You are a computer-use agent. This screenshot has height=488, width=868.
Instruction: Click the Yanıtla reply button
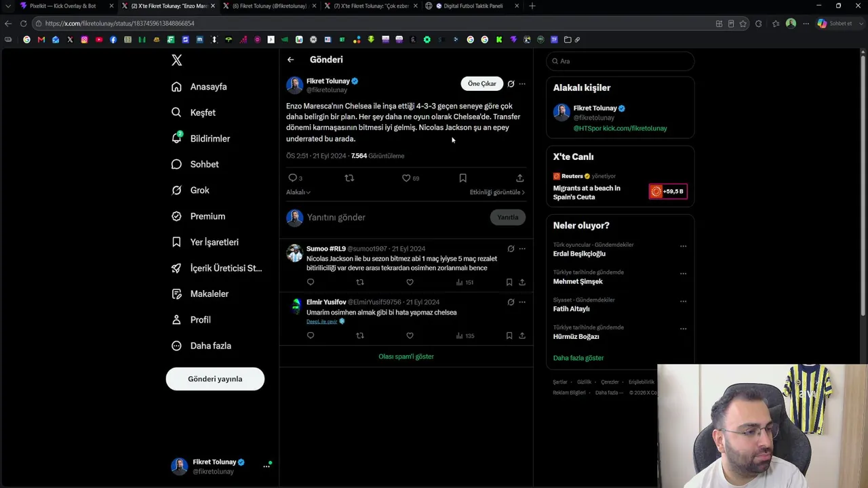pos(508,218)
